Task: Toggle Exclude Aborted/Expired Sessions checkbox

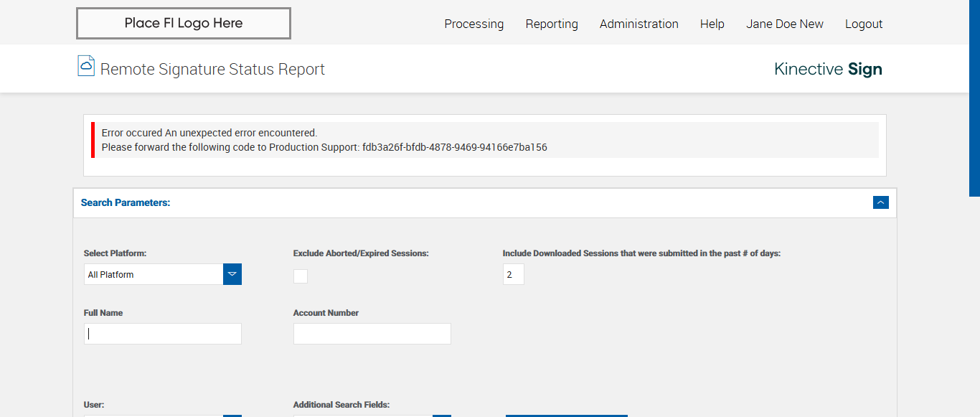Action: [301, 276]
